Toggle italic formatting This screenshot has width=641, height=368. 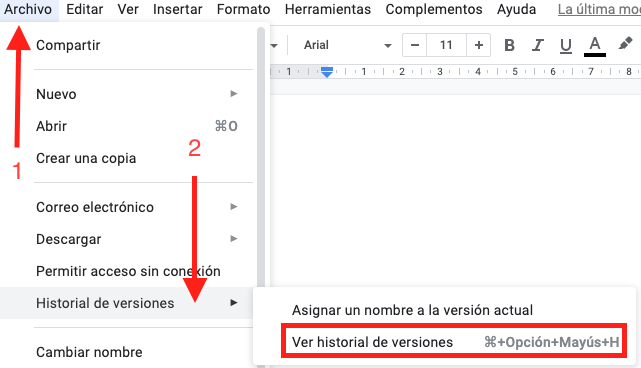[538, 45]
